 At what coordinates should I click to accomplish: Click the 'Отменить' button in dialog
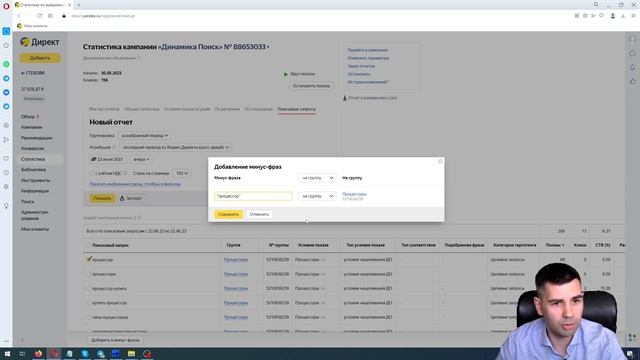259,214
